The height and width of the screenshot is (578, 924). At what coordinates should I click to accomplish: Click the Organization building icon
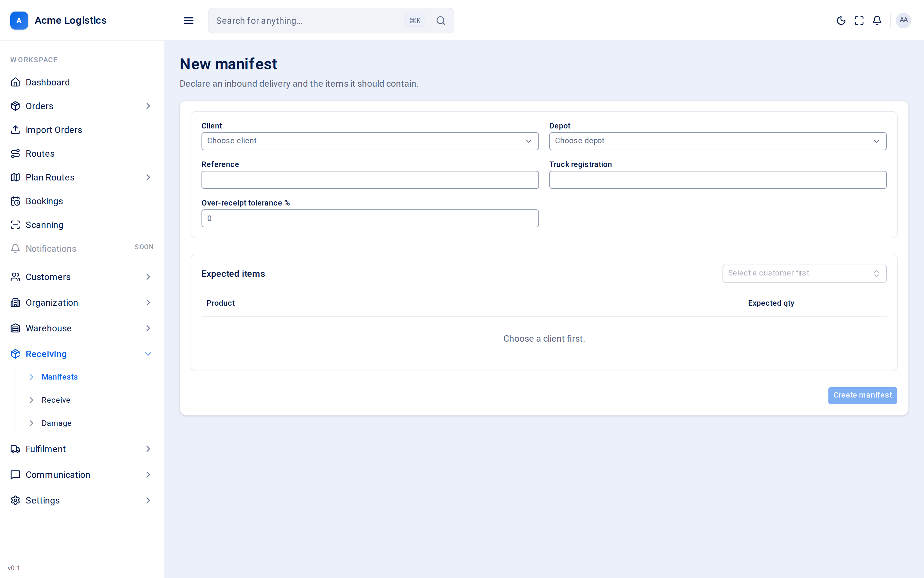pyautogui.click(x=15, y=303)
